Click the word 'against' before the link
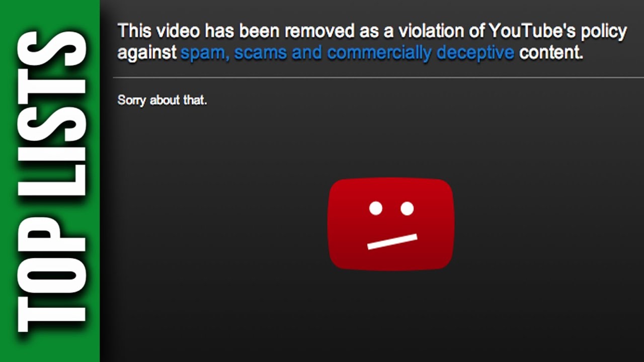644x362 pixels. (x=147, y=53)
